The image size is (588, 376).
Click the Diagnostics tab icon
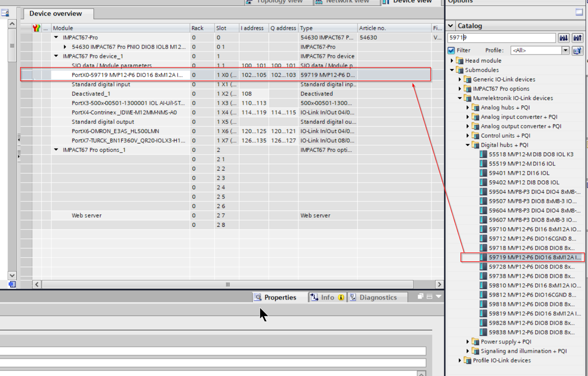click(x=353, y=297)
